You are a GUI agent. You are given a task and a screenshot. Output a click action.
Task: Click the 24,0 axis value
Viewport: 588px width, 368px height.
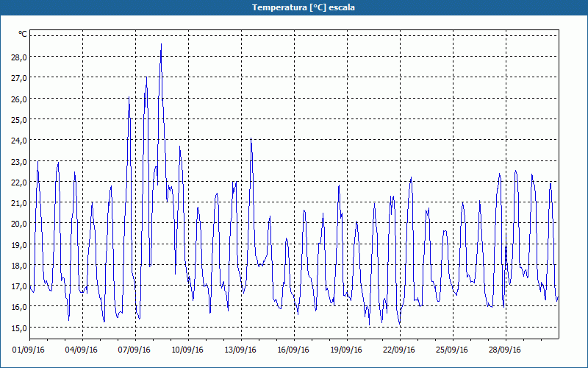20,140
